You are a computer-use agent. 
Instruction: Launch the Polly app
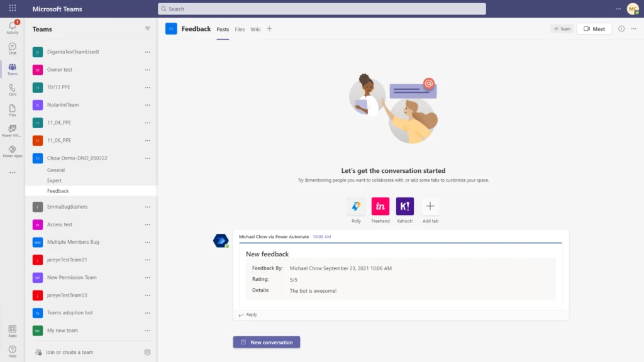356,206
